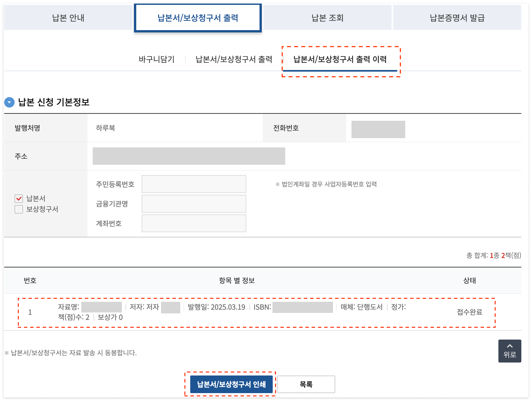
Task: Open the 납본 안내 tab
Action: point(68,18)
